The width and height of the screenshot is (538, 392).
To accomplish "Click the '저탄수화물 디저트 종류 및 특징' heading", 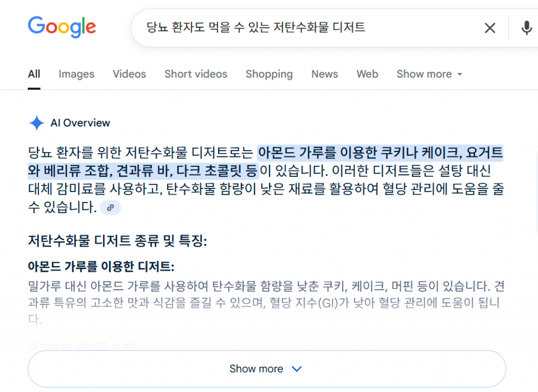I will click(117, 241).
